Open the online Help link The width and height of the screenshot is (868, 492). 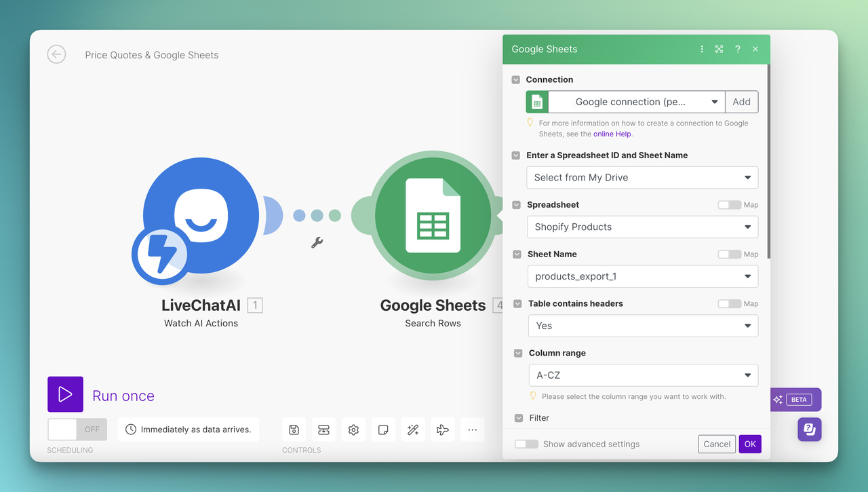click(612, 134)
